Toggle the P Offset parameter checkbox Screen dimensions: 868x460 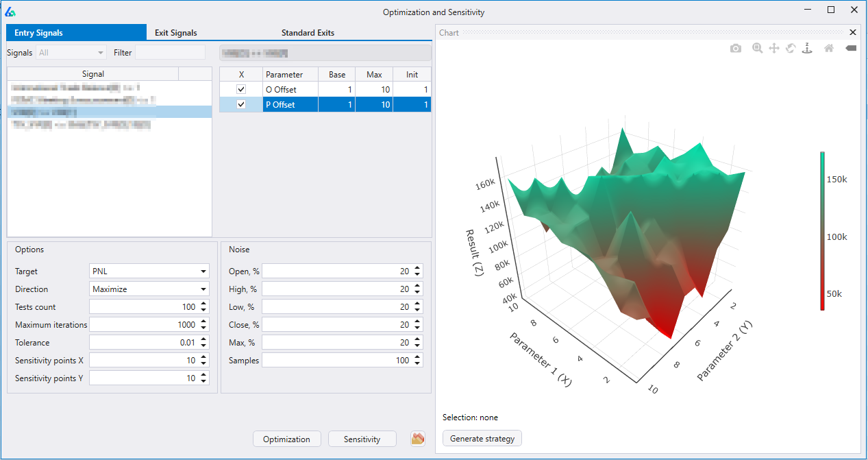click(x=241, y=105)
